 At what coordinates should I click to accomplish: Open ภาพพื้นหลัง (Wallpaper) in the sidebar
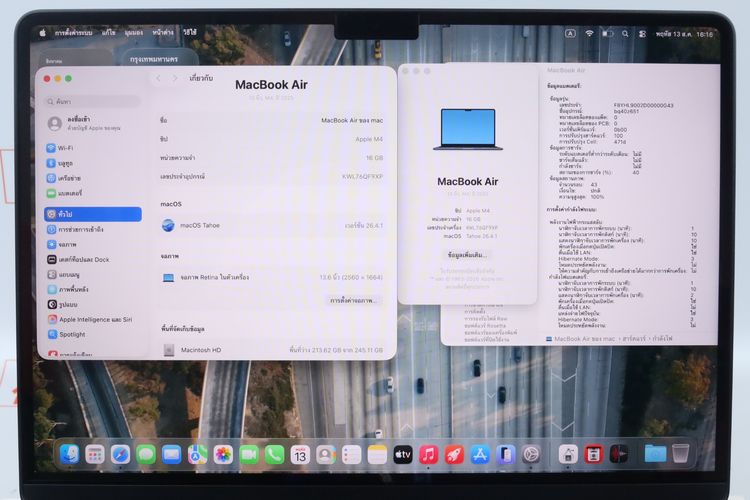pos(93,289)
